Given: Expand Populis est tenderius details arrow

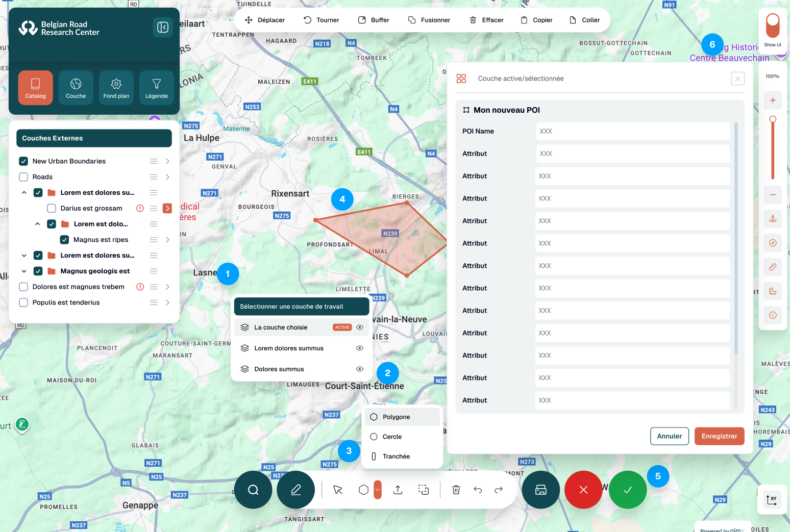Looking at the screenshot, I should tap(167, 302).
